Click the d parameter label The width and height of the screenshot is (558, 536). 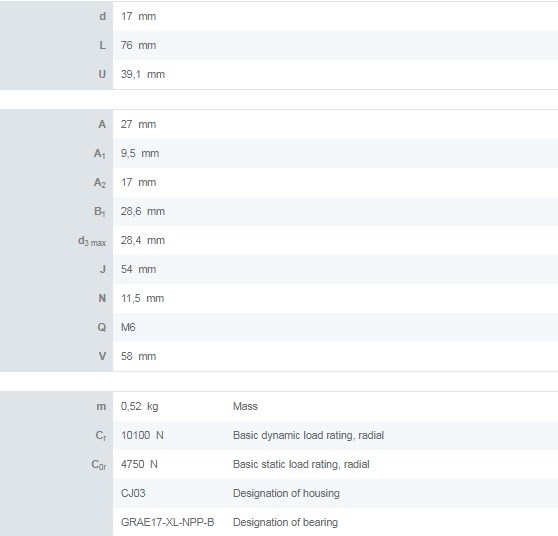point(102,16)
